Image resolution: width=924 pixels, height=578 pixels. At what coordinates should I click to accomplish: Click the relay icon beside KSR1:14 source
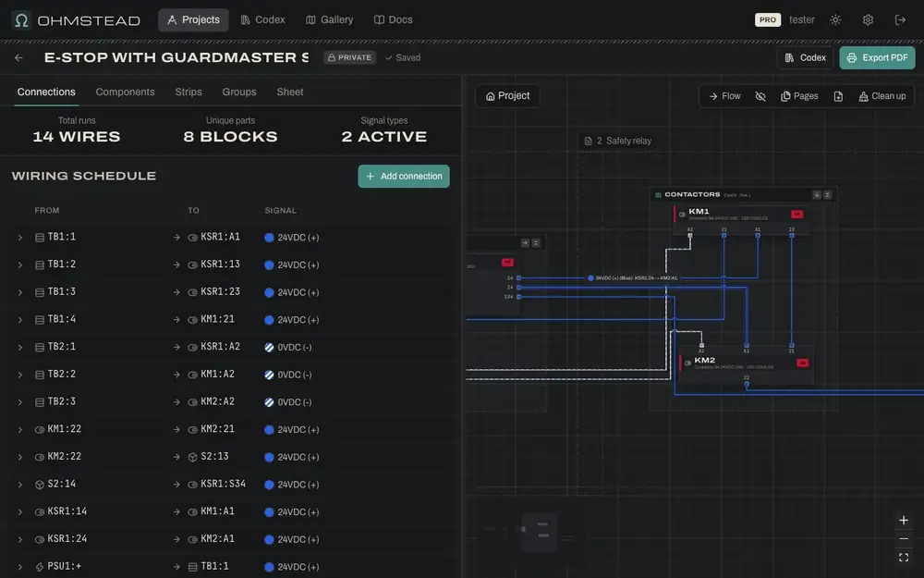(40, 512)
